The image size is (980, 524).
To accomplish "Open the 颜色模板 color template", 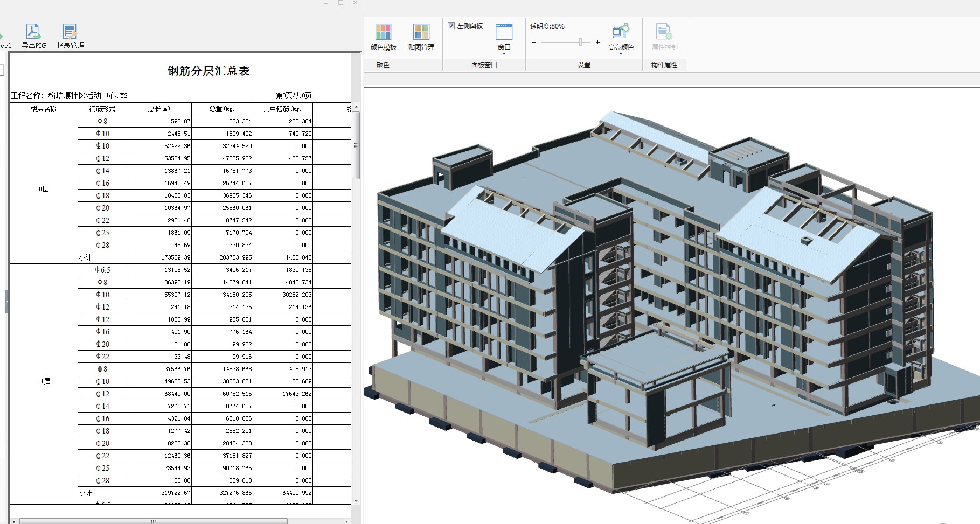I will coord(383,32).
